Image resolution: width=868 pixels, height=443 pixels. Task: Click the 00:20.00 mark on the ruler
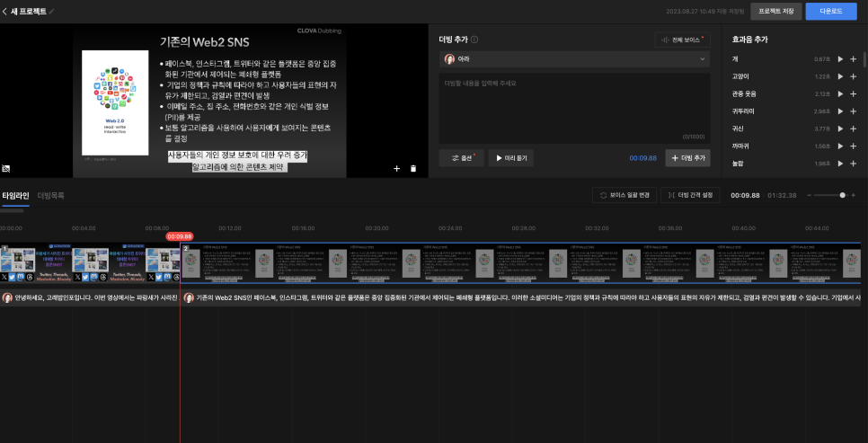(376, 228)
